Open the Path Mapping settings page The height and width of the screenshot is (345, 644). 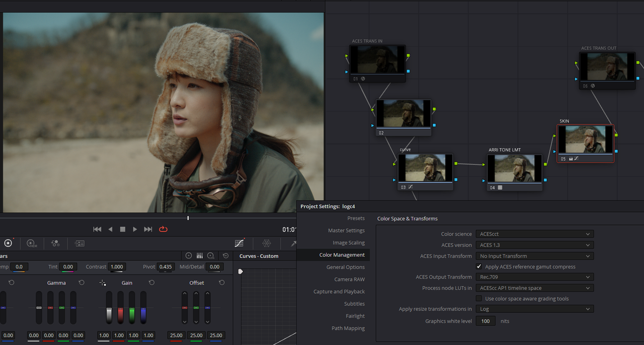coord(348,328)
